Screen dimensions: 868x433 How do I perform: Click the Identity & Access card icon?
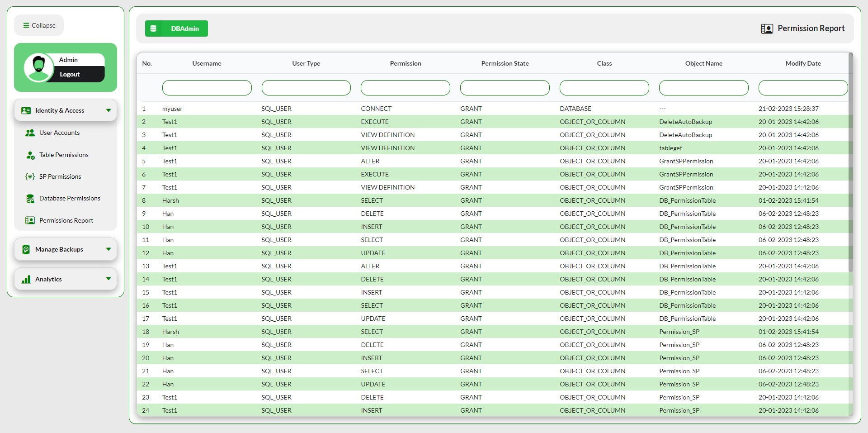tap(26, 110)
